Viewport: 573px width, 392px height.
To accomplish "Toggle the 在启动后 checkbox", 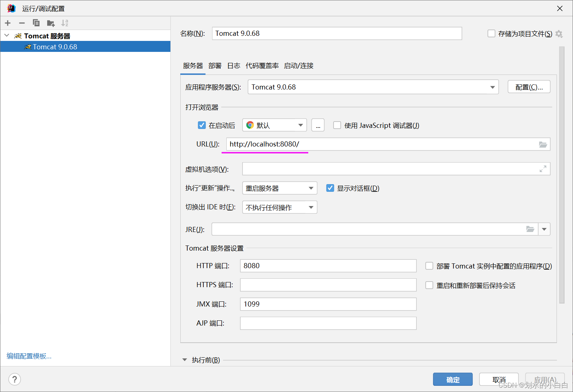I will (x=202, y=125).
